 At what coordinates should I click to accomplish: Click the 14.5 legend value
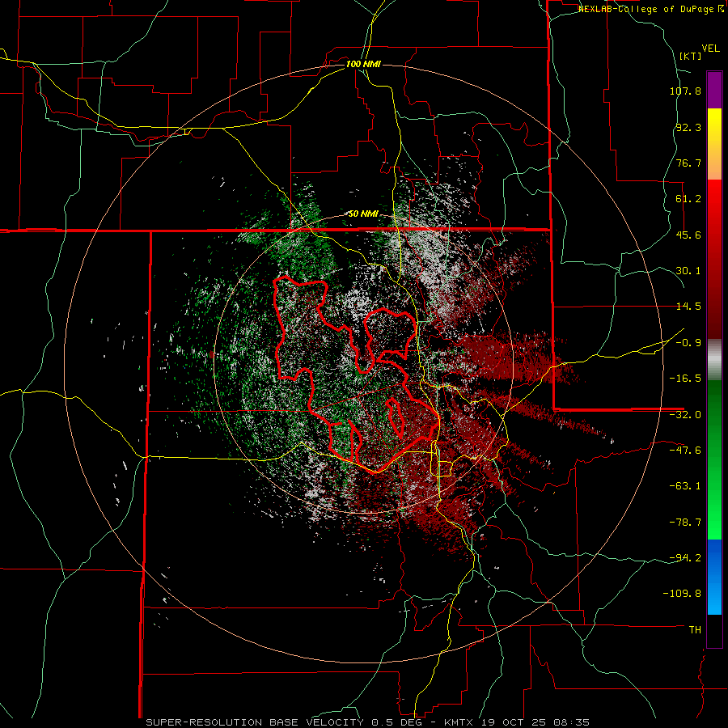[688, 307]
